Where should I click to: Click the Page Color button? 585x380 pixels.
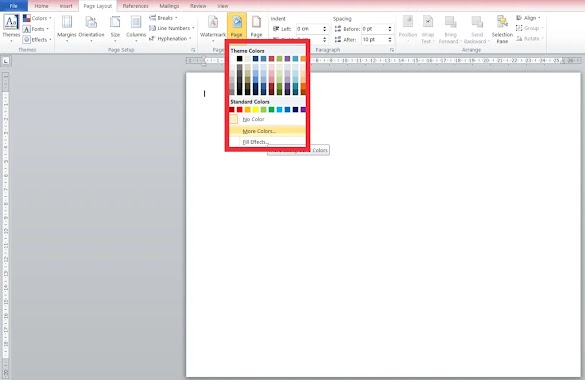click(237, 25)
